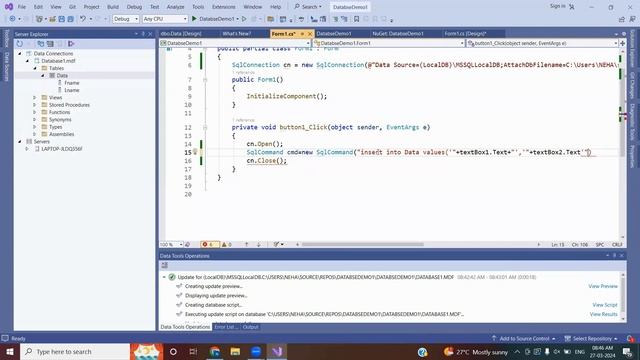The height and width of the screenshot is (360, 640).
Task: Select the Lname column in Data table
Action: (x=71, y=90)
